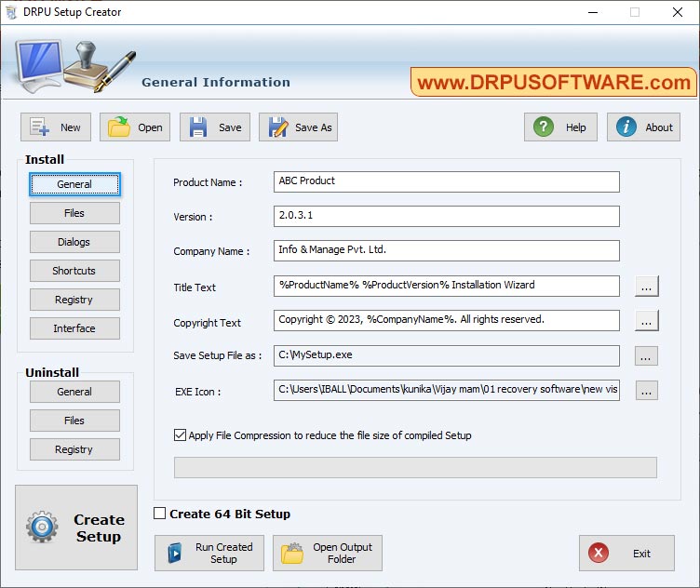Click the 'General Information' heading
Screen dimensions: 700x588
point(216,82)
